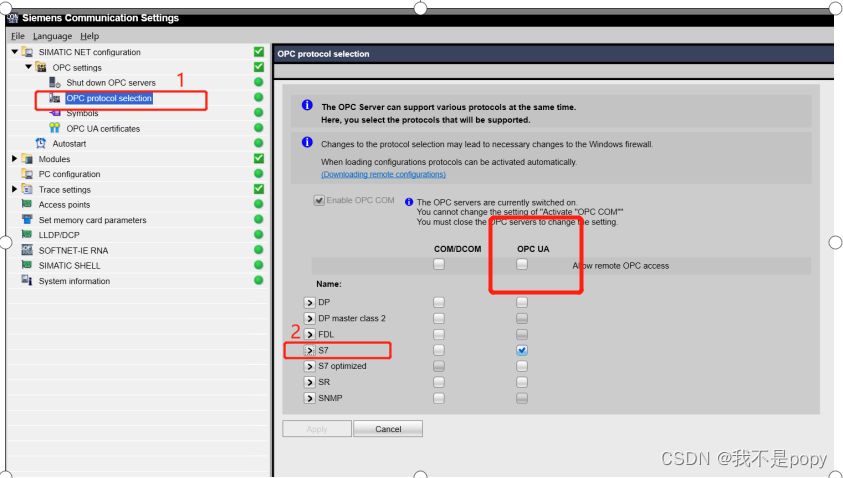Expand the DP protocol row

(x=309, y=303)
